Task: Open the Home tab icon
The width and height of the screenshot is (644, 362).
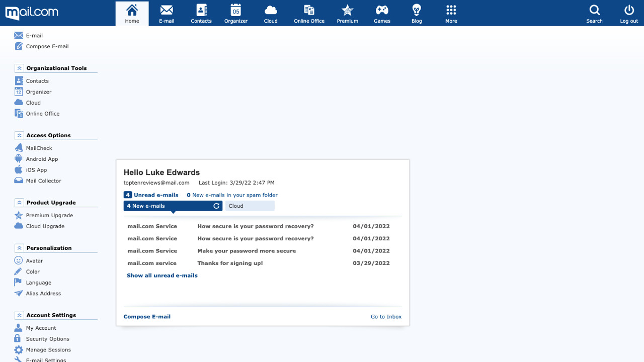Action: point(132,10)
